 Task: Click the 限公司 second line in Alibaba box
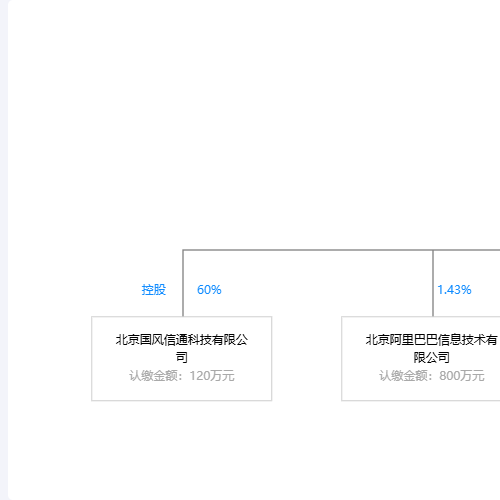(432, 358)
